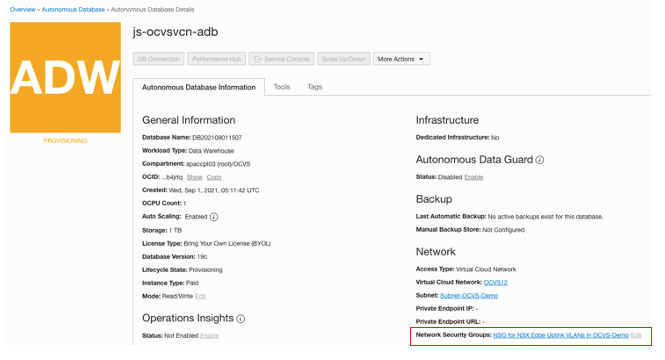Expand the More Actions dropdown
Image resolution: width=665 pixels, height=360 pixels.
(x=401, y=59)
